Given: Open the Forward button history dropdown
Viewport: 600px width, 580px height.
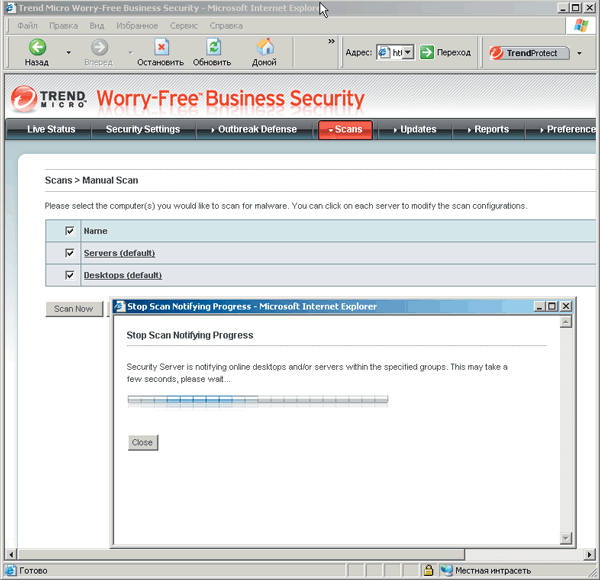Looking at the screenshot, I should tap(130, 52).
